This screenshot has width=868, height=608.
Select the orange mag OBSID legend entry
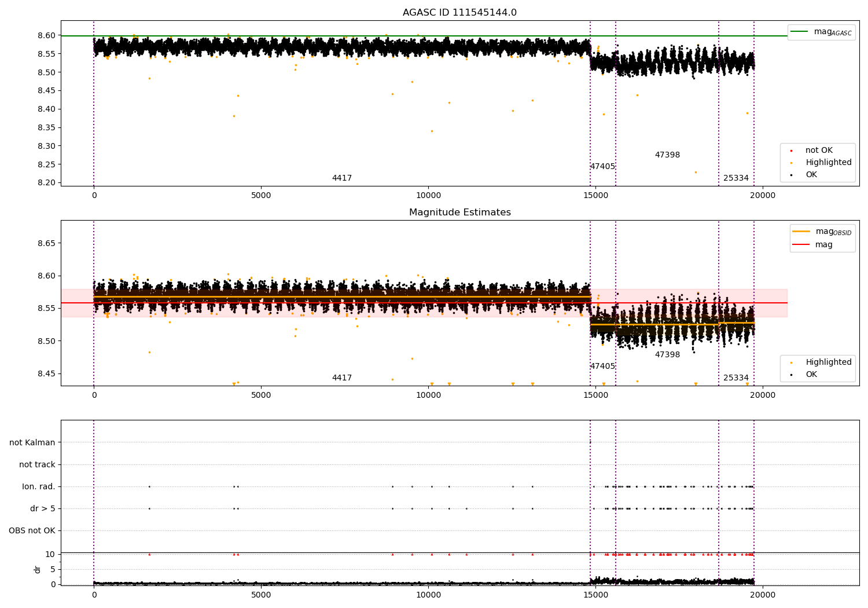(822, 232)
